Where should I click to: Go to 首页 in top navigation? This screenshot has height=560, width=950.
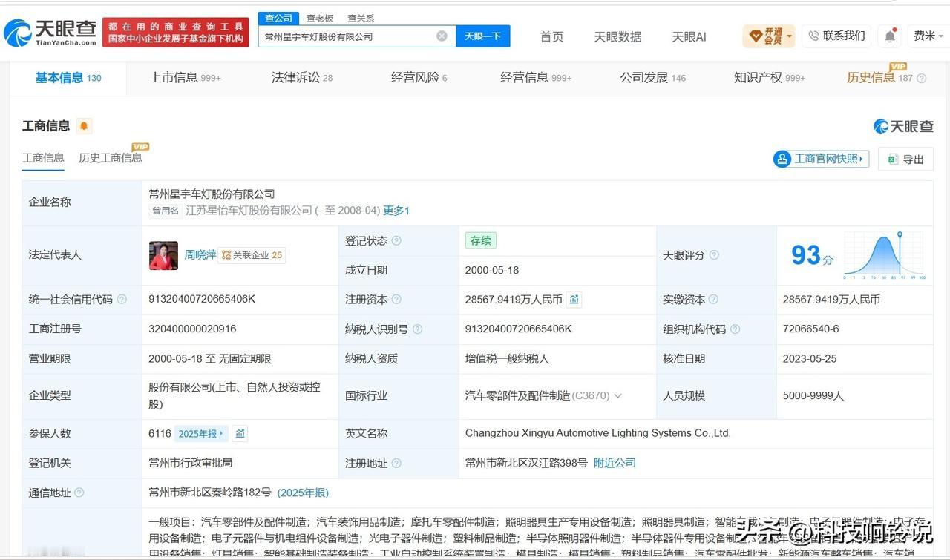(x=551, y=36)
